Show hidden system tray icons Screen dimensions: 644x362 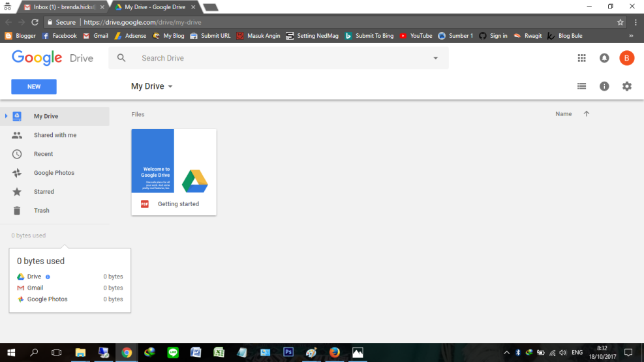506,353
